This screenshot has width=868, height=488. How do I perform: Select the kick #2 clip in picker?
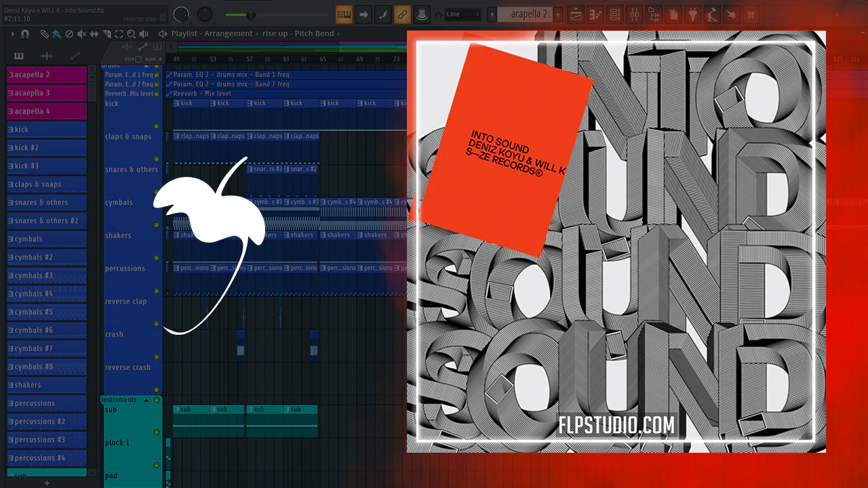pyautogui.click(x=47, y=148)
